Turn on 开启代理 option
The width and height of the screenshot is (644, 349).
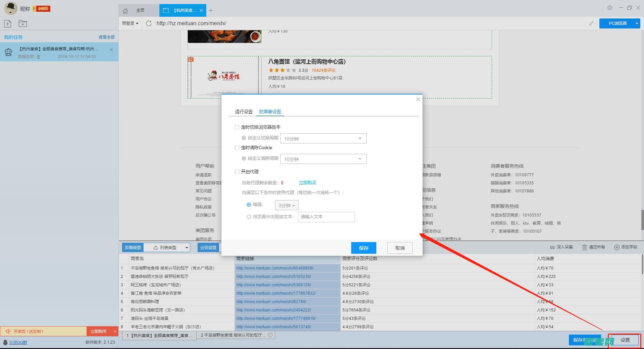pos(237,172)
